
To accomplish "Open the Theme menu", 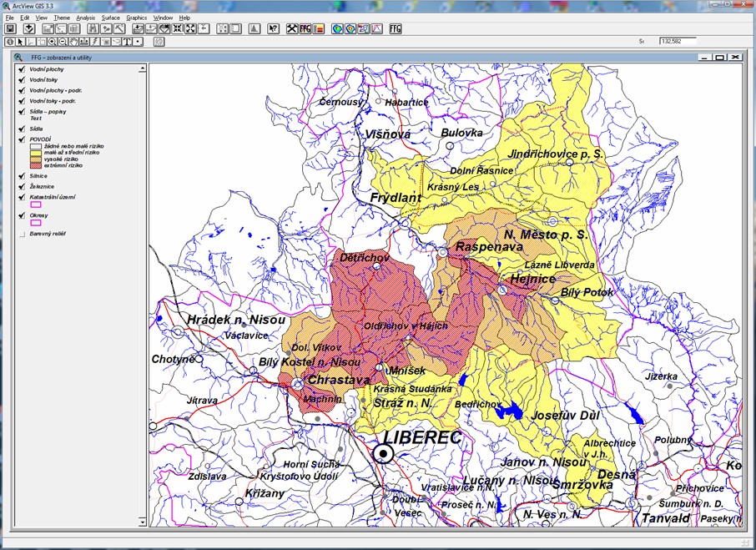I will point(62,18).
